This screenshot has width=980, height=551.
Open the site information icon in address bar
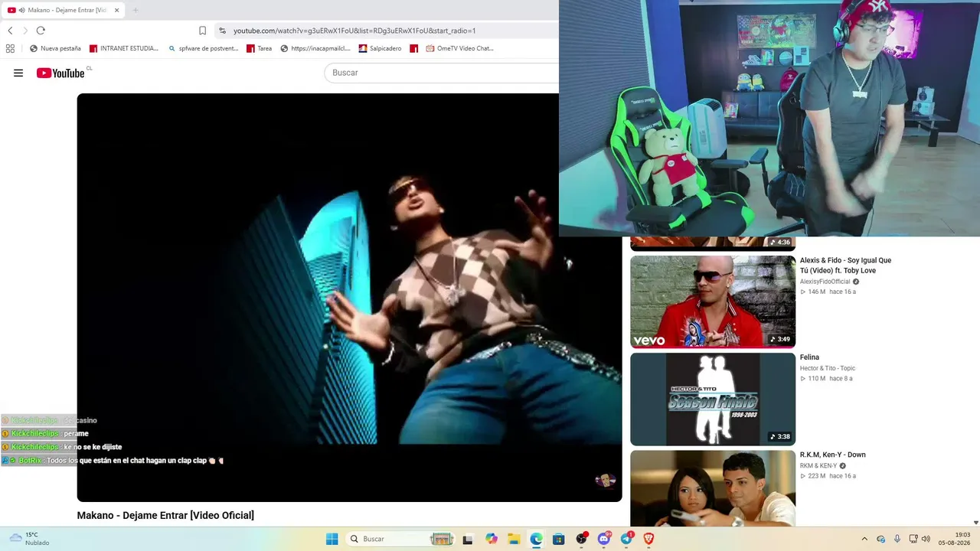click(222, 31)
